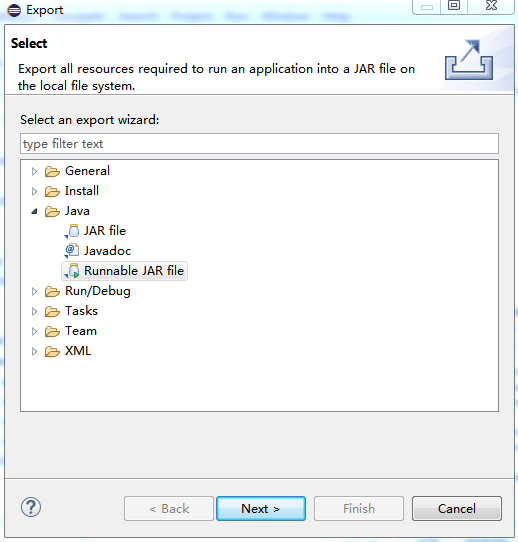This screenshot has height=542, width=518.
Task: Click the Run/Debug folder icon
Action: [x=52, y=291]
